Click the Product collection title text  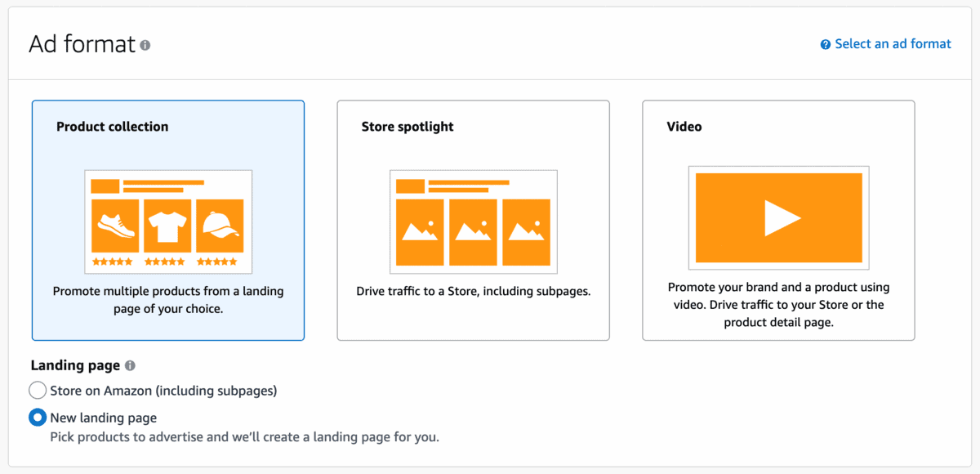[x=113, y=127]
